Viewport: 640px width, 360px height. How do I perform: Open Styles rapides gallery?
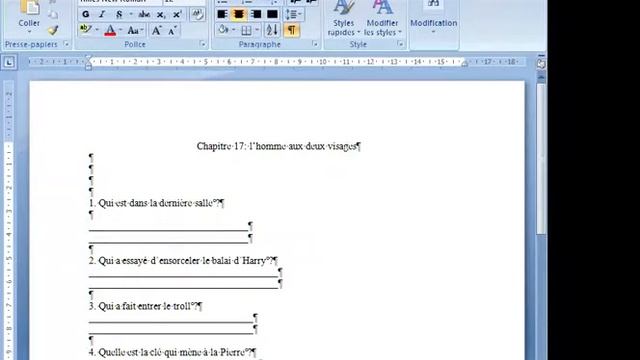click(x=343, y=18)
